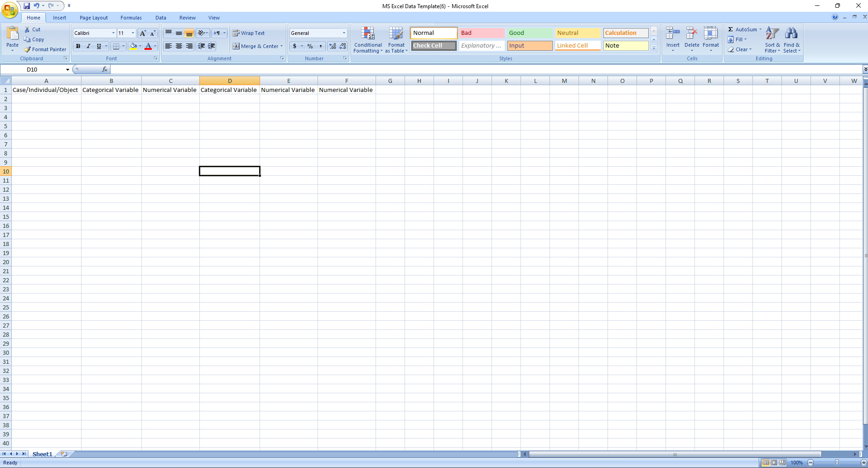This screenshot has width=868, height=468.
Task: Click the Insert Worksheet tab icon
Action: coord(64,454)
